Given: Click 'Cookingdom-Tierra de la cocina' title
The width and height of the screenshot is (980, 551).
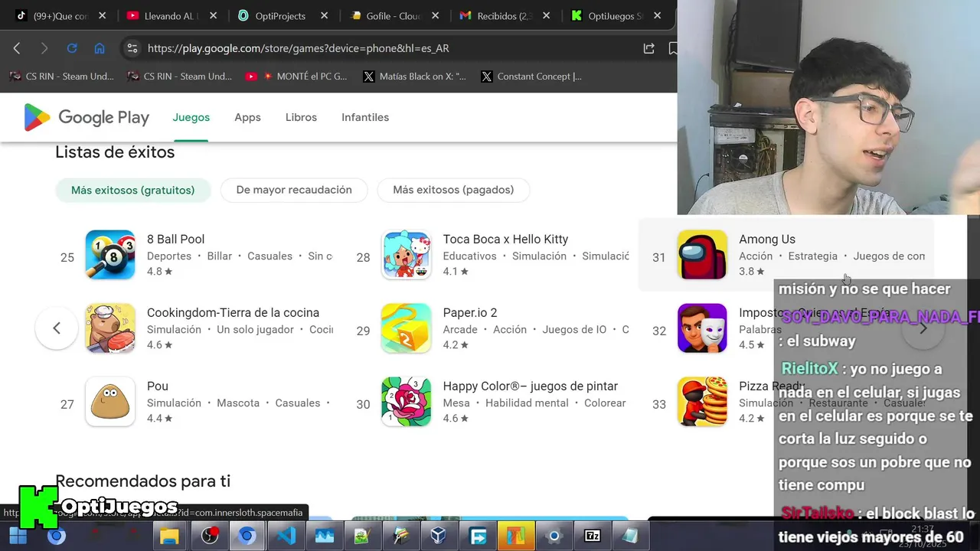Looking at the screenshot, I should (233, 312).
